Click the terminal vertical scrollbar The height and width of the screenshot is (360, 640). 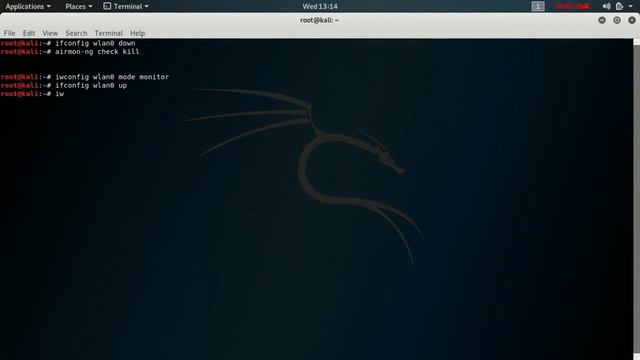636,199
